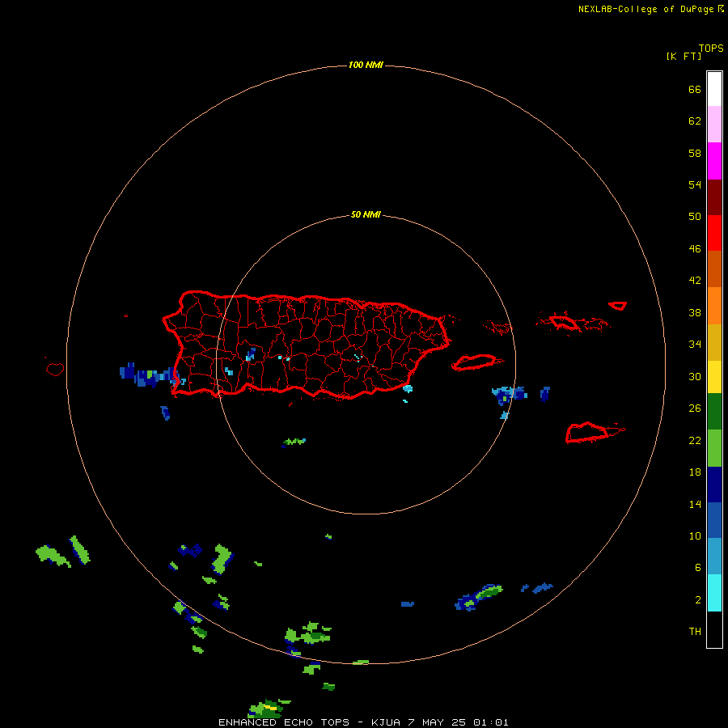Click the [K FT] units label
The width and height of the screenshot is (728, 728).
[x=684, y=56]
